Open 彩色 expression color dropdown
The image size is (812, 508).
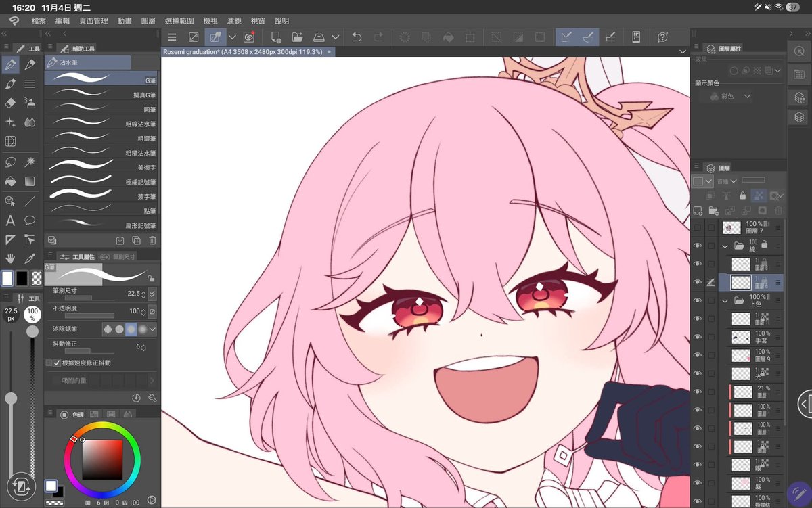(x=731, y=97)
